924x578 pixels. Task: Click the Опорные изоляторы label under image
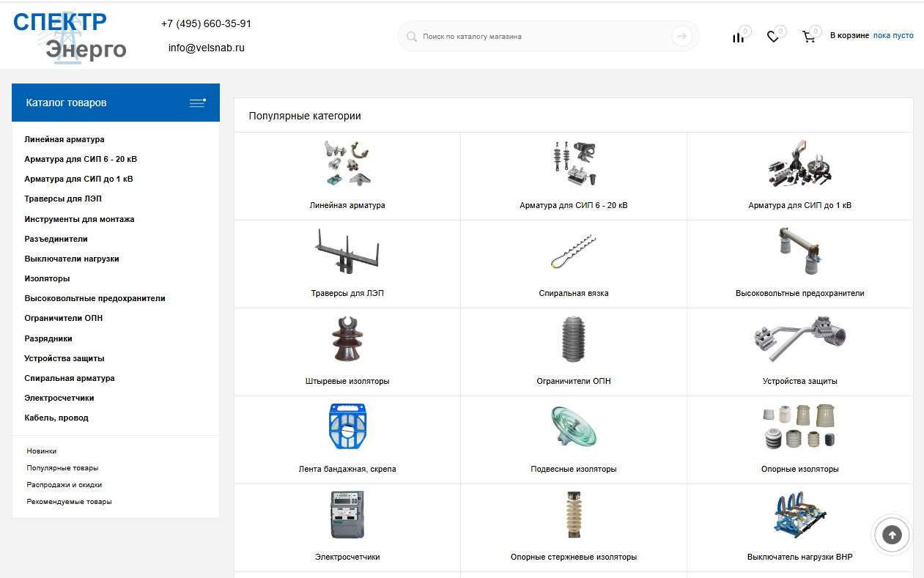tap(800, 469)
